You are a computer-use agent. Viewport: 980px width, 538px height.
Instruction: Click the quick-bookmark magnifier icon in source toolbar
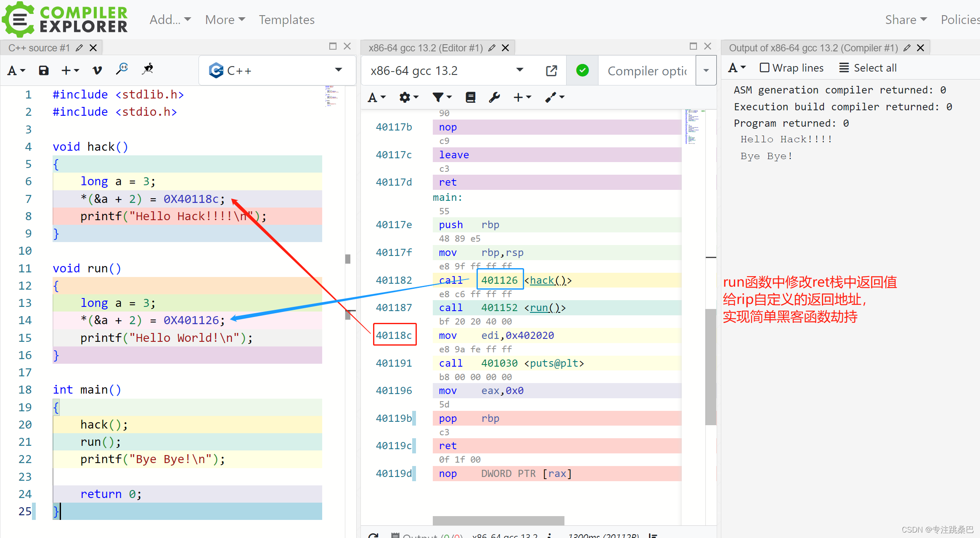[122, 69]
